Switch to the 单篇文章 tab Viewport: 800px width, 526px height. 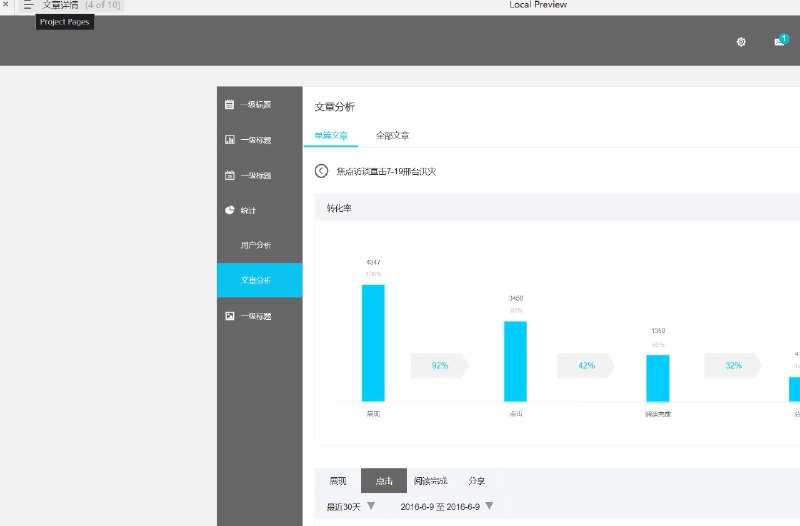coord(331,136)
